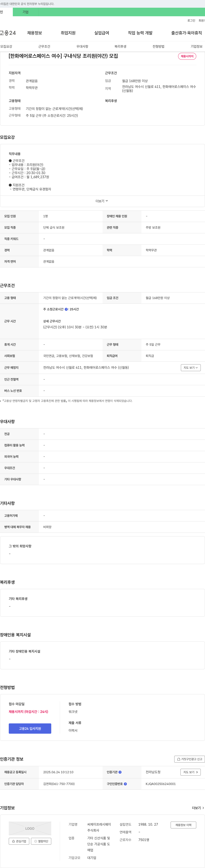View 채용정보 이력 of the company
This screenshot has height=868, width=205.
click(x=183, y=825)
